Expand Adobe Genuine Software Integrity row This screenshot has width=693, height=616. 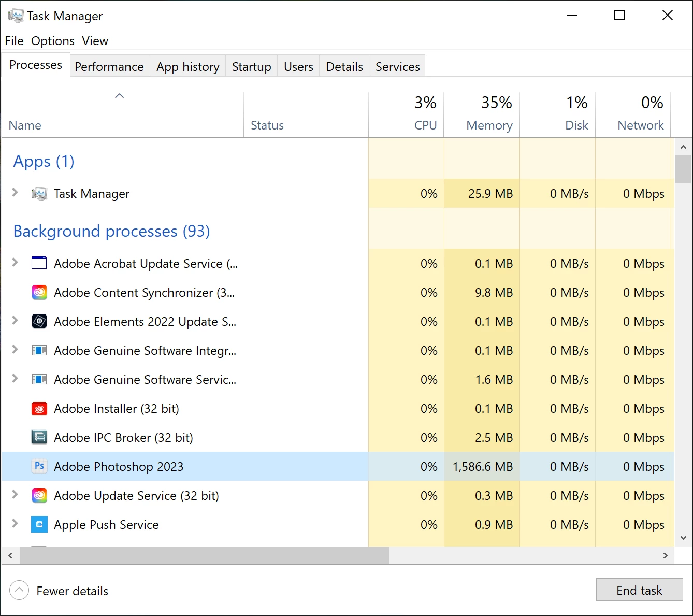point(15,350)
